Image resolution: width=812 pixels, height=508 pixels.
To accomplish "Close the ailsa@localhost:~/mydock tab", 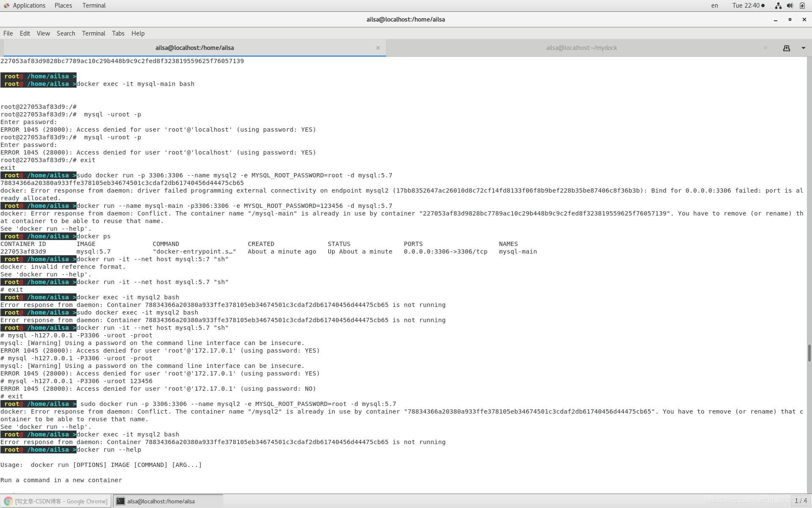I will 765,48.
